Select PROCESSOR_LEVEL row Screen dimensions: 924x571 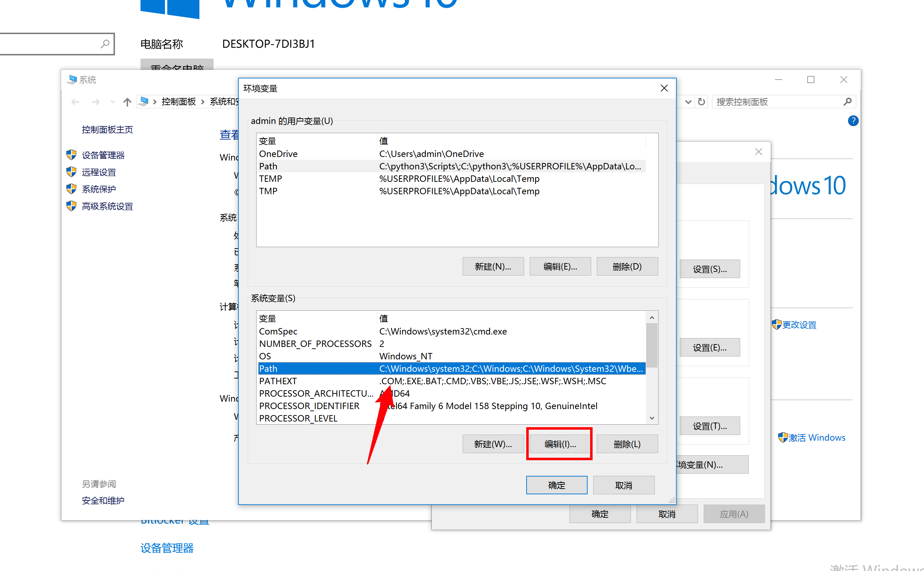[x=451, y=418]
